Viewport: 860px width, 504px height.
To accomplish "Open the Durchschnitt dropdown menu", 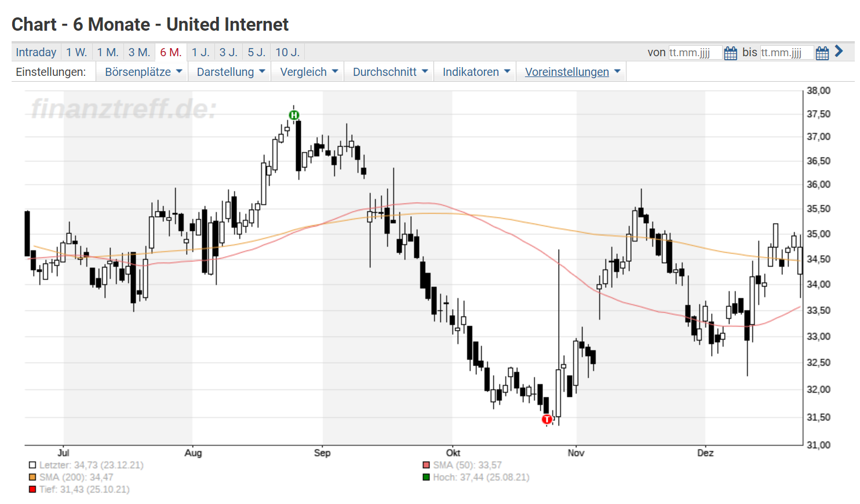I will [x=390, y=72].
